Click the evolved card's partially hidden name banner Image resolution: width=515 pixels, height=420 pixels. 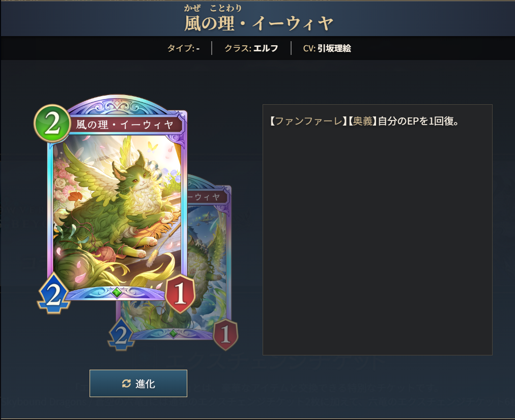(x=207, y=197)
